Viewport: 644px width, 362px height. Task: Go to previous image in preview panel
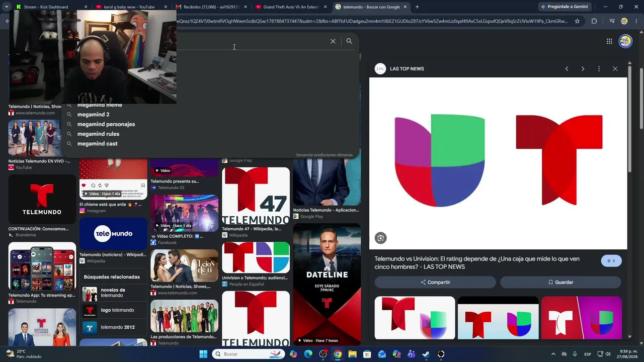tap(567, 69)
